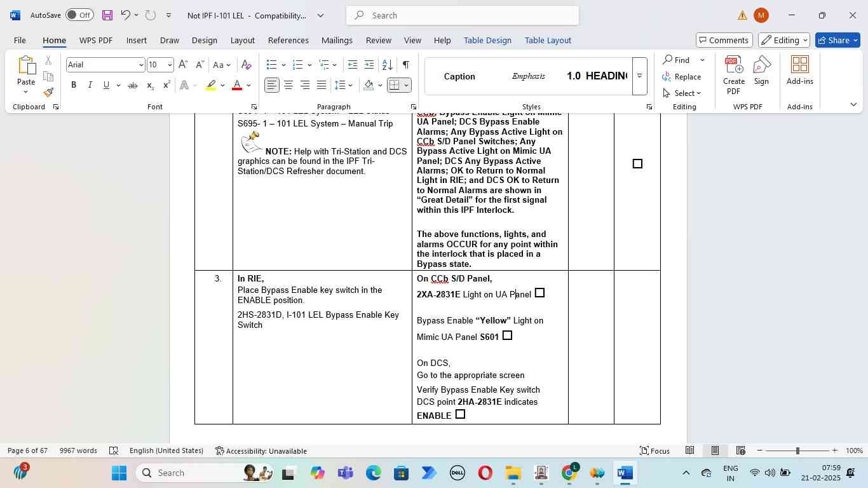
Task: Undo the last action
Action: click(x=125, y=15)
